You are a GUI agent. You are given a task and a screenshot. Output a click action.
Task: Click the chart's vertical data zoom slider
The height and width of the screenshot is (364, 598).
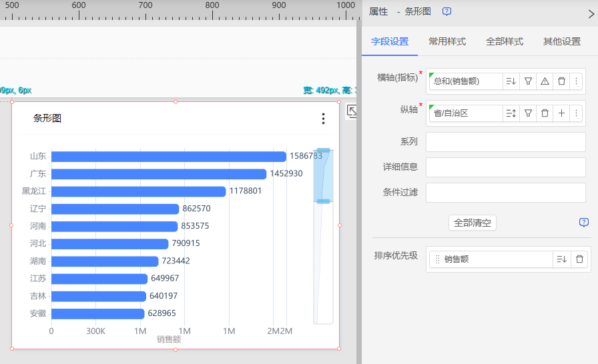coord(323,176)
